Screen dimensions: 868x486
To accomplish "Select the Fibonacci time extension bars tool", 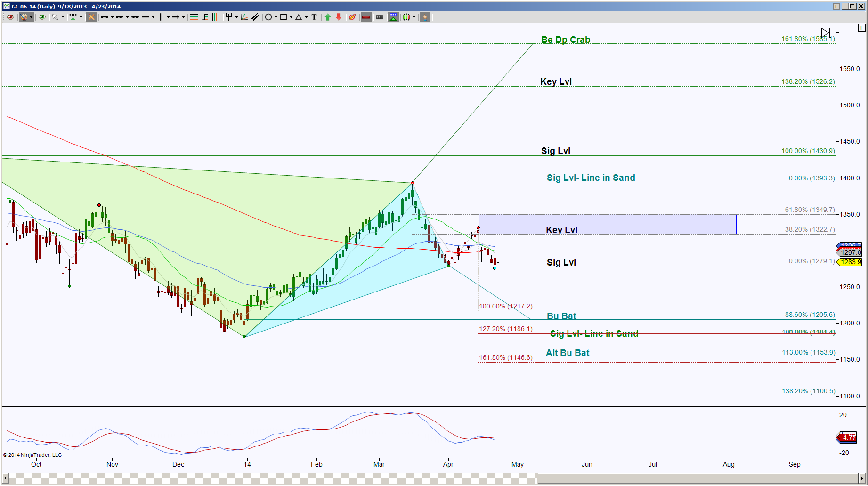I will pos(216,17).
